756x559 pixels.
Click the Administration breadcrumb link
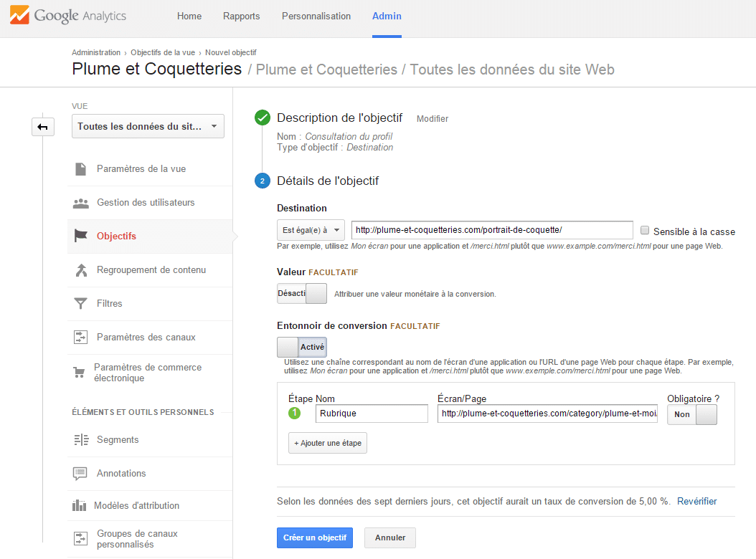pyautogui.click(x=96, y=52)
